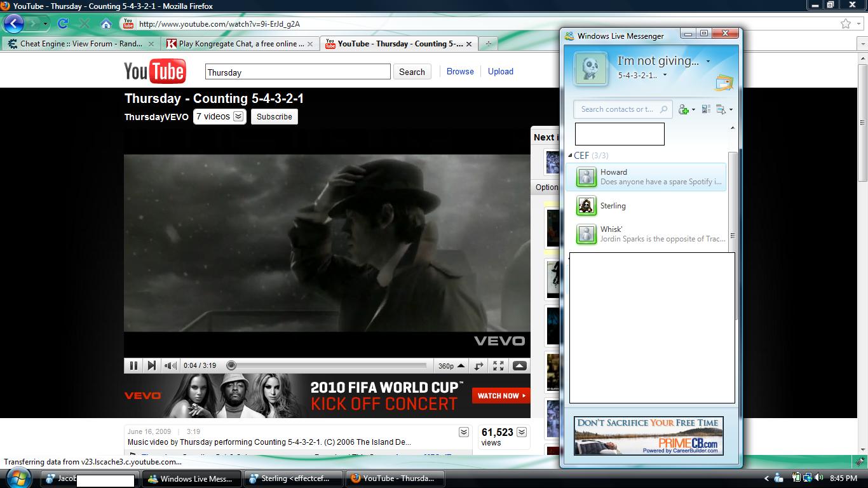The image size is (868, 488).
Task: Click the Messenger icon in the system tray
Action: pos(778,478)
